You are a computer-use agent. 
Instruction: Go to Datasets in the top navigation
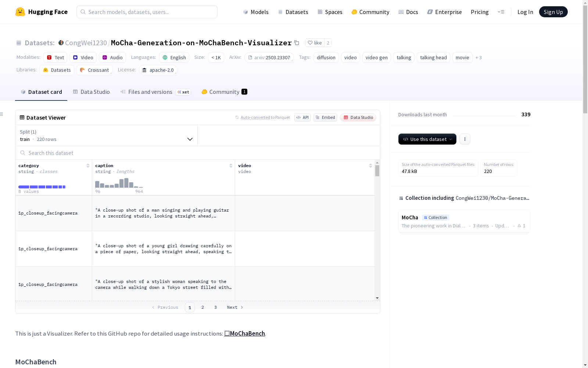pyautogui.click(x=293, y=12)
